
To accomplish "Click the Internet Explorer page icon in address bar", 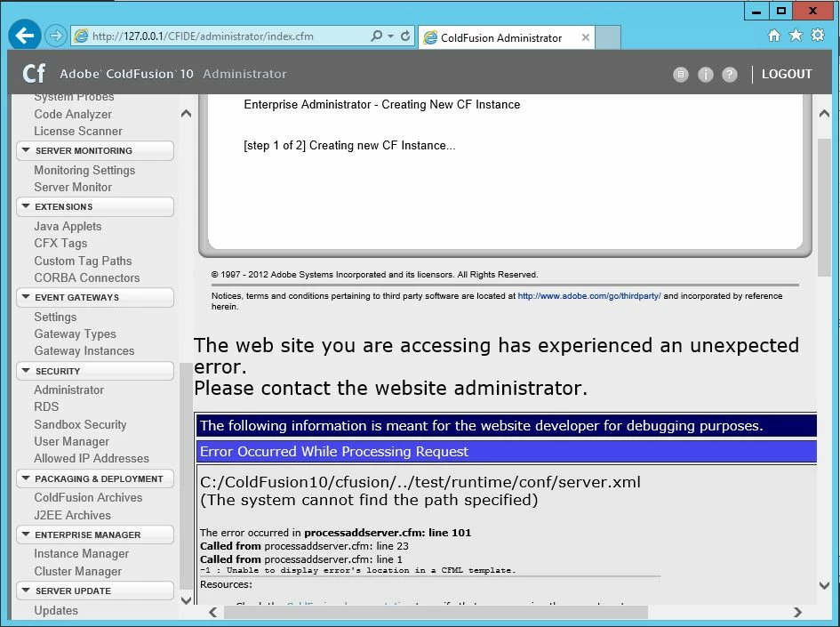I will [81, 36].
